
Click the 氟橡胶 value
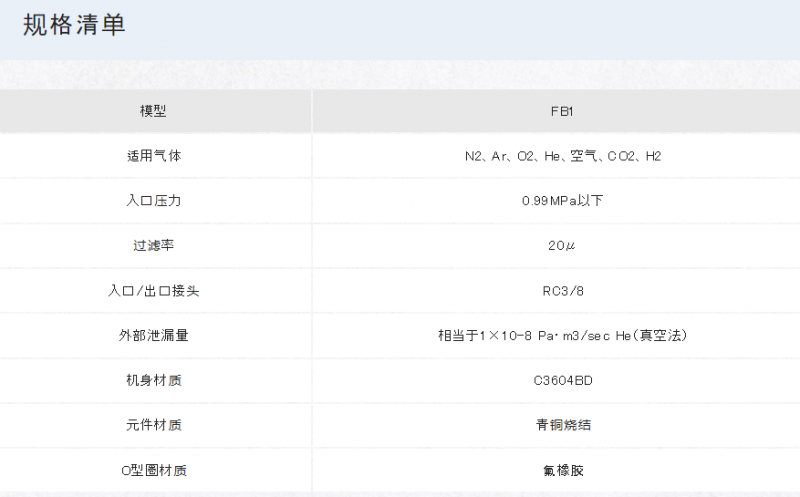click(563, 470)
